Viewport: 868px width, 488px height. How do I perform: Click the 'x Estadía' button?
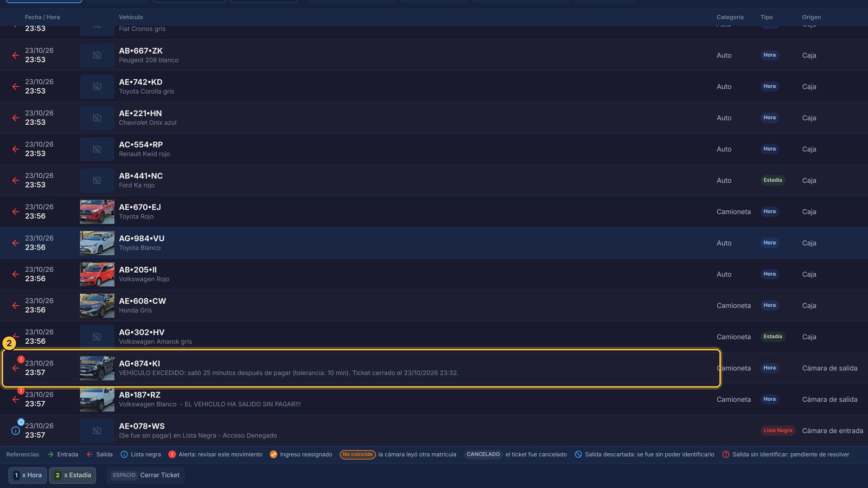[x=73, y=475]
